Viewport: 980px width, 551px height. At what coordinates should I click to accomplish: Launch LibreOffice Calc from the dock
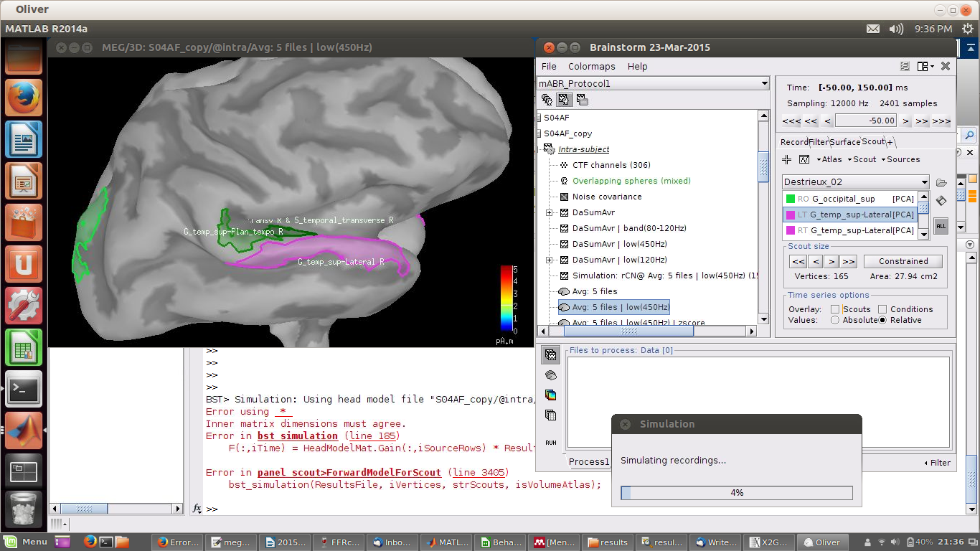coord(24,347)
